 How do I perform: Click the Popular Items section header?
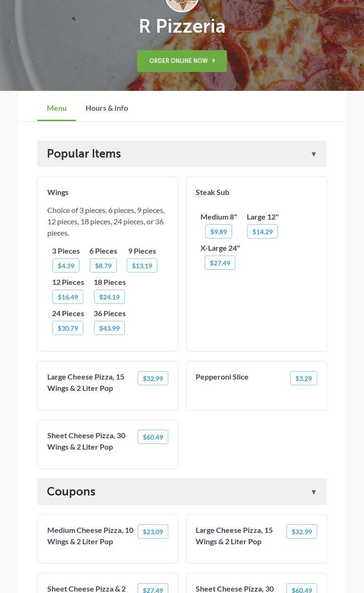pos(84,154)
